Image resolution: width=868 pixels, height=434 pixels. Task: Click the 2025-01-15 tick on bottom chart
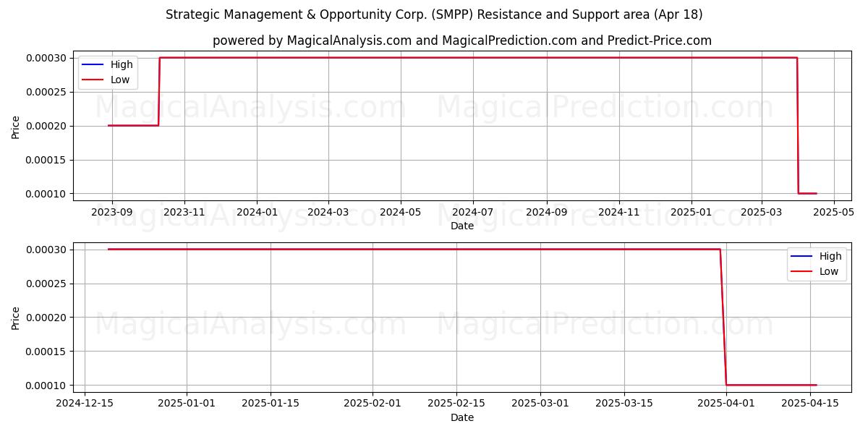coord(271,404)
